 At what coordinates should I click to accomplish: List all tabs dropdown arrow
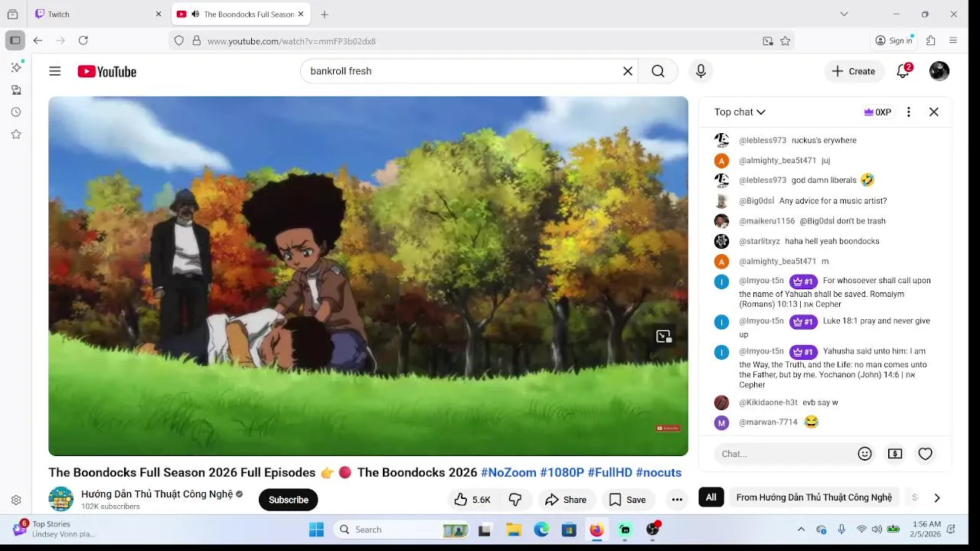tap(844, 14)
